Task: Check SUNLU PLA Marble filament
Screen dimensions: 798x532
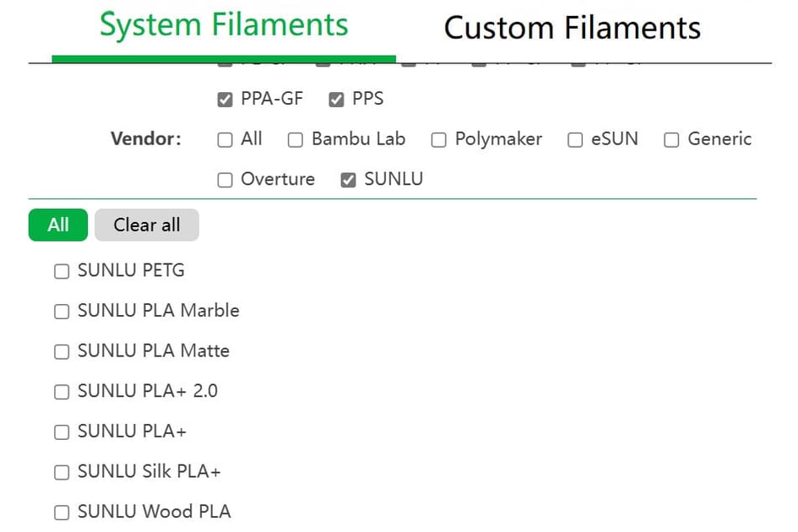Action: pyautogui.click(x=62, y=312)
